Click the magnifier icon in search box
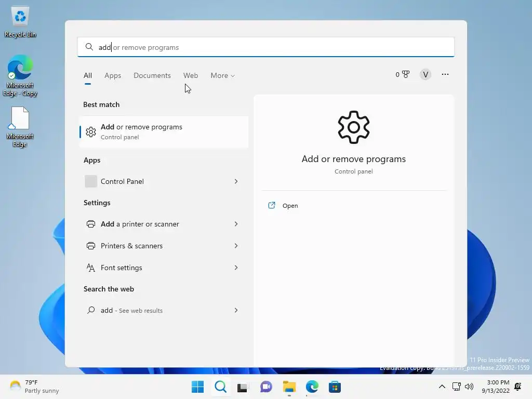Image resolution: width=532 pixels, height=399 pixels. (89, 47)
